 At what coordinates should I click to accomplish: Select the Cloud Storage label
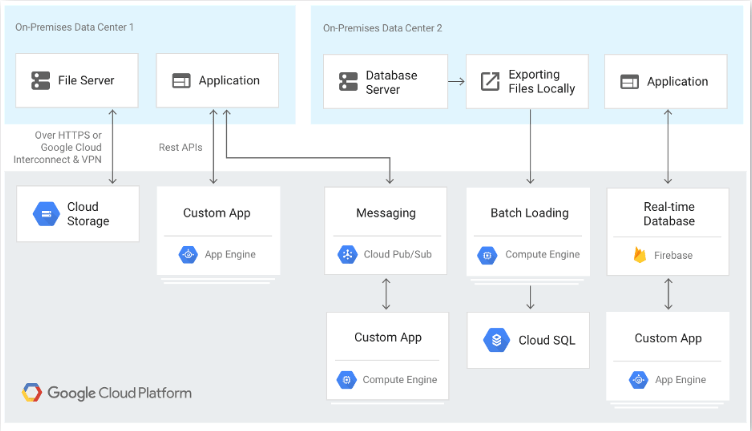click(x=88, y=214)
